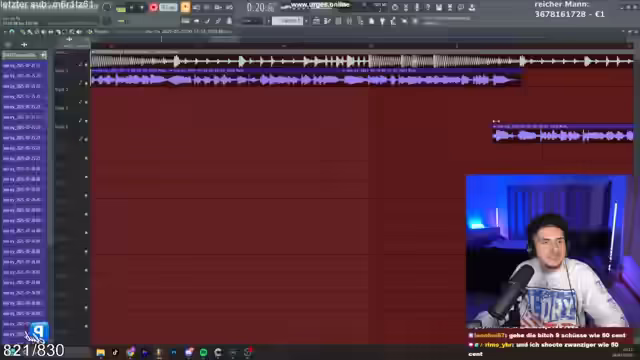640x360 pixels.
Task: Open Spotify from the taskbar
Action: tap(203, 352)
